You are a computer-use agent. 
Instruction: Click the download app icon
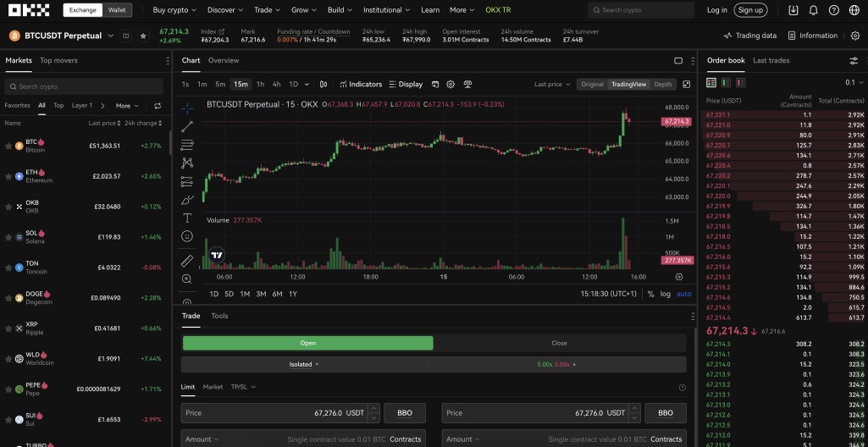(793, 10)
